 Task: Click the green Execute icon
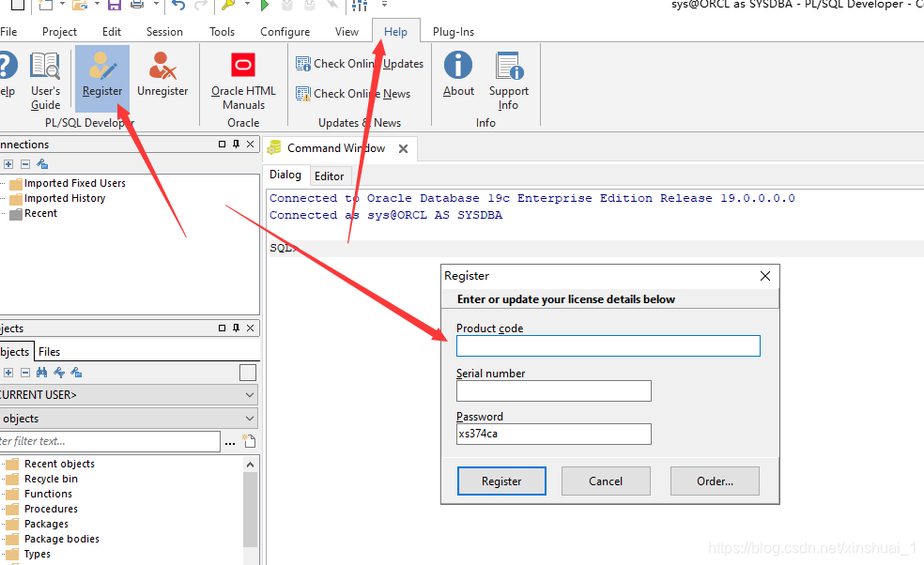pos(265,5)
